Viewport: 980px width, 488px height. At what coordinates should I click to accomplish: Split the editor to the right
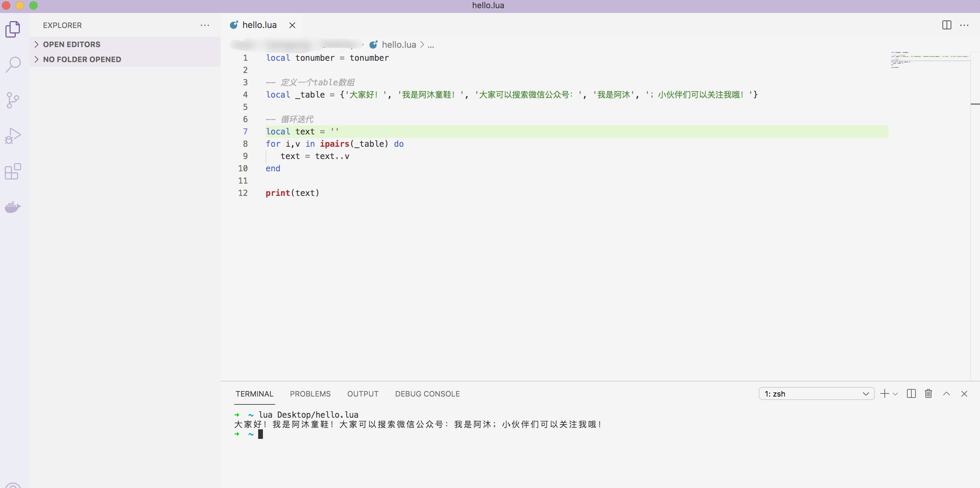click(947, 25)
